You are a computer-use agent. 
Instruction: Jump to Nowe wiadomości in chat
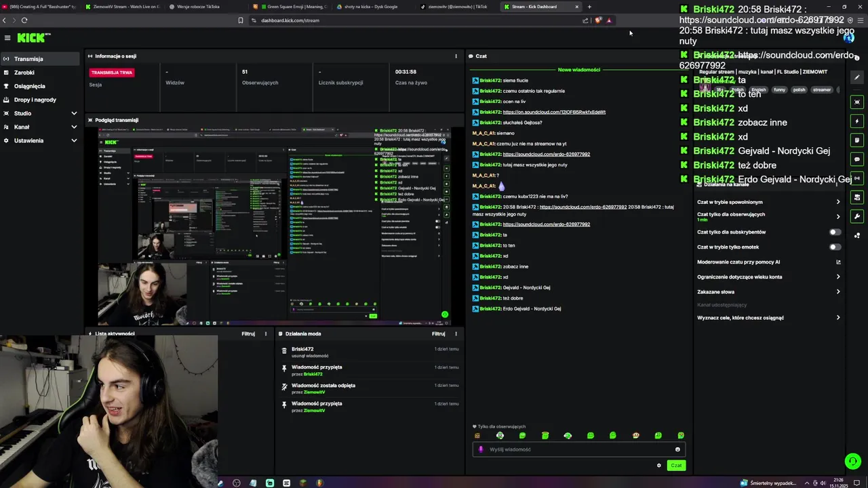pos(578,69)
